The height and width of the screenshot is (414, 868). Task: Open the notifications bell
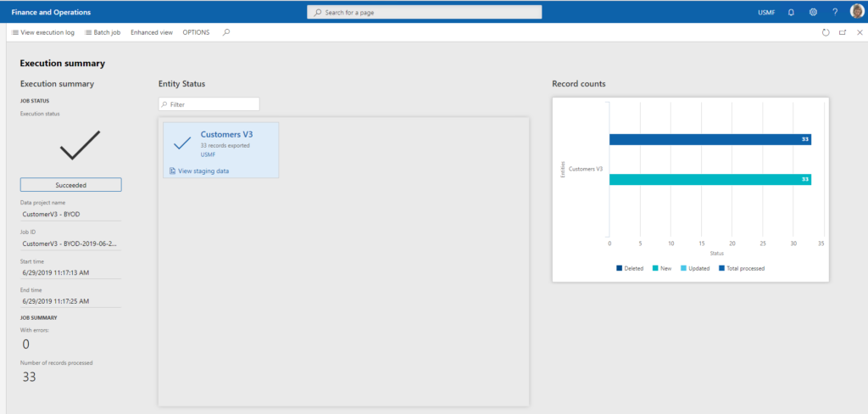click(x=791, y=12)
